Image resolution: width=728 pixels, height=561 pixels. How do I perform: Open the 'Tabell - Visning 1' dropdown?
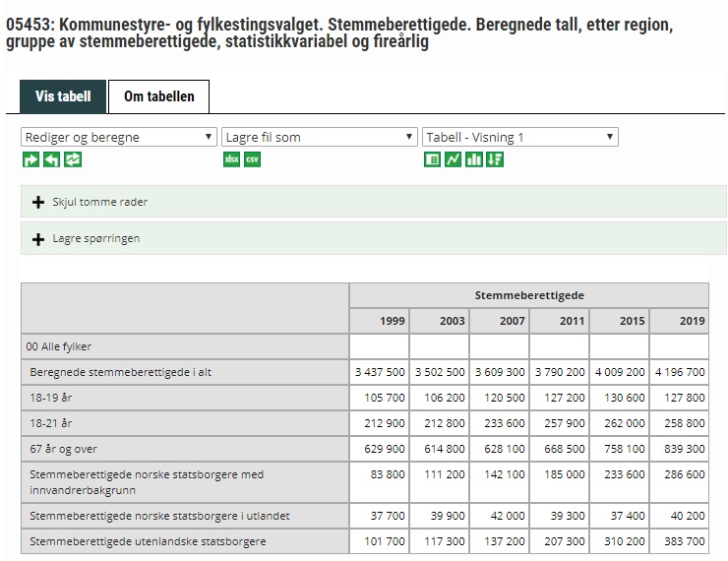(x=519, y=137)
